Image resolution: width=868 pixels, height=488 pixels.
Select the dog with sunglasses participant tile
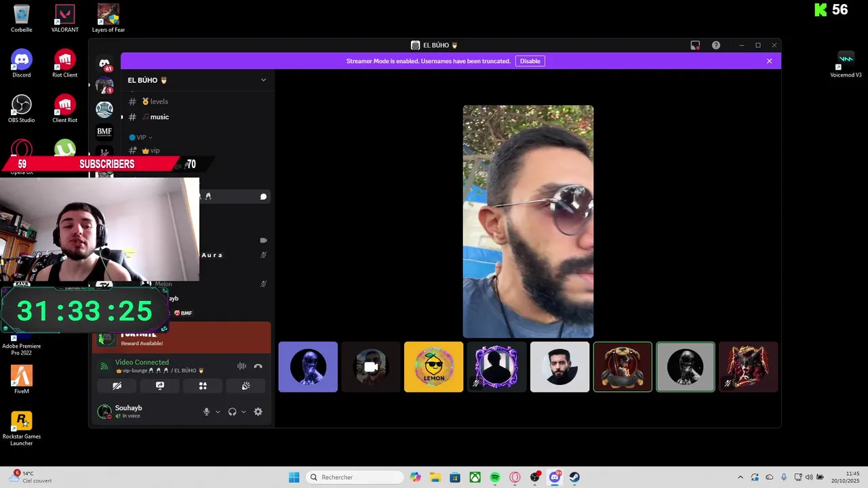(x=623, y=367)
